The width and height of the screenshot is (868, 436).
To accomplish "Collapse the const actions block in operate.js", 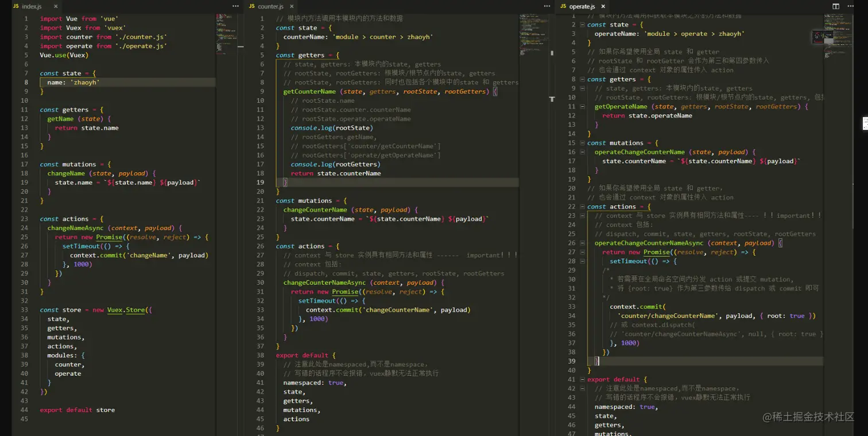I will tap(582, 207).
